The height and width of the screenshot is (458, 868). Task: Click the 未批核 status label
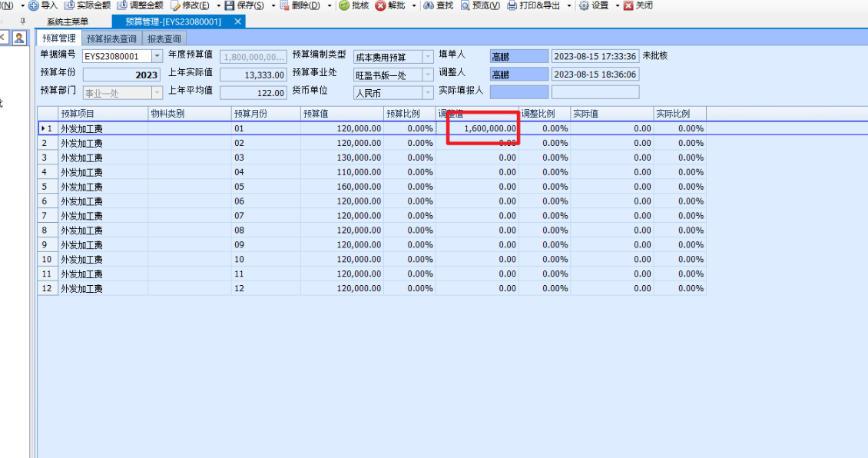[655, 56]
